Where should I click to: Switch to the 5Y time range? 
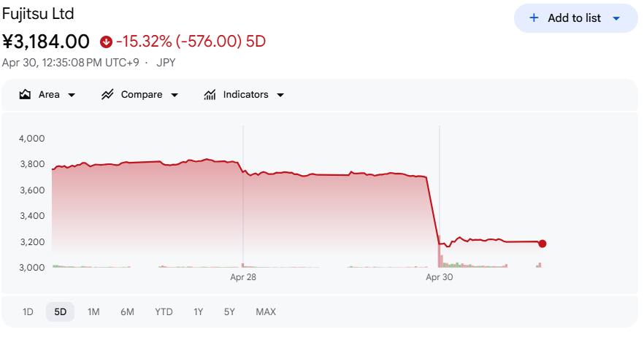229,312
